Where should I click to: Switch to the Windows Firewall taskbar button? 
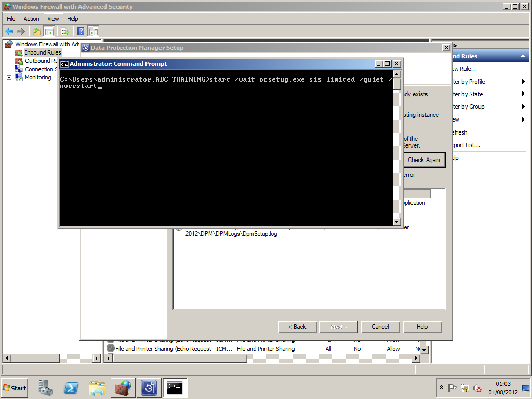pos(123,388)
